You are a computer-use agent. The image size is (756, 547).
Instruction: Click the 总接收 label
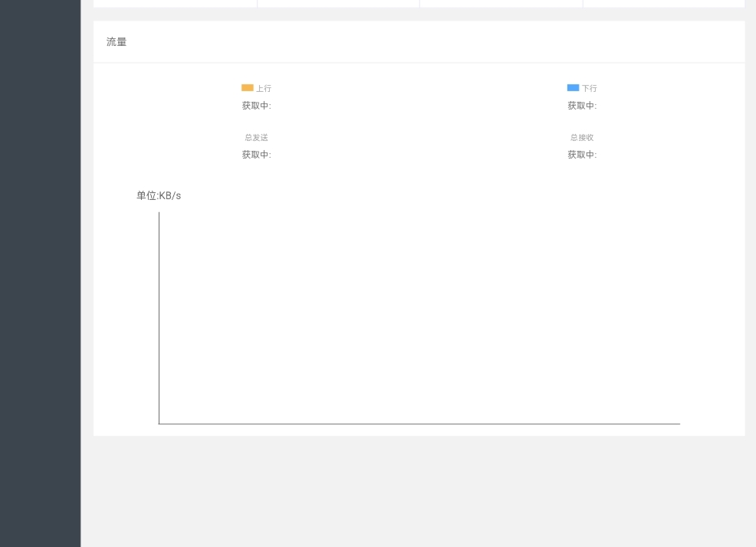582,137
